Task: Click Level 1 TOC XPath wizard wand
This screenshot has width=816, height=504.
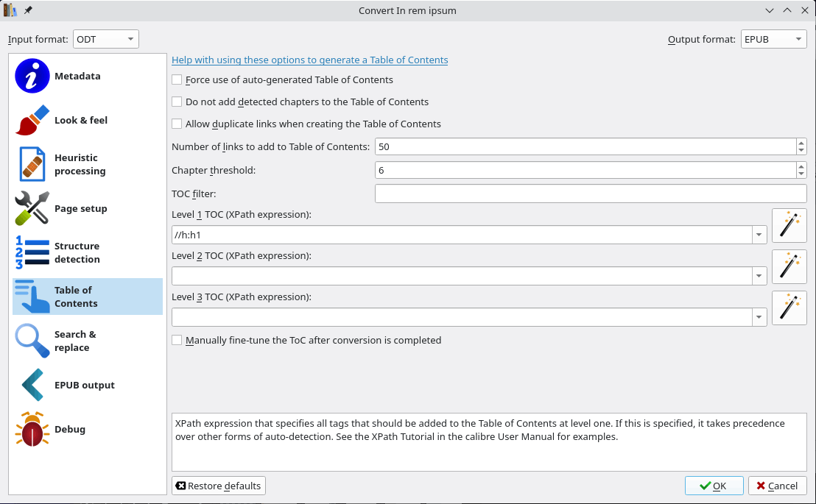Action: (789, 226)
